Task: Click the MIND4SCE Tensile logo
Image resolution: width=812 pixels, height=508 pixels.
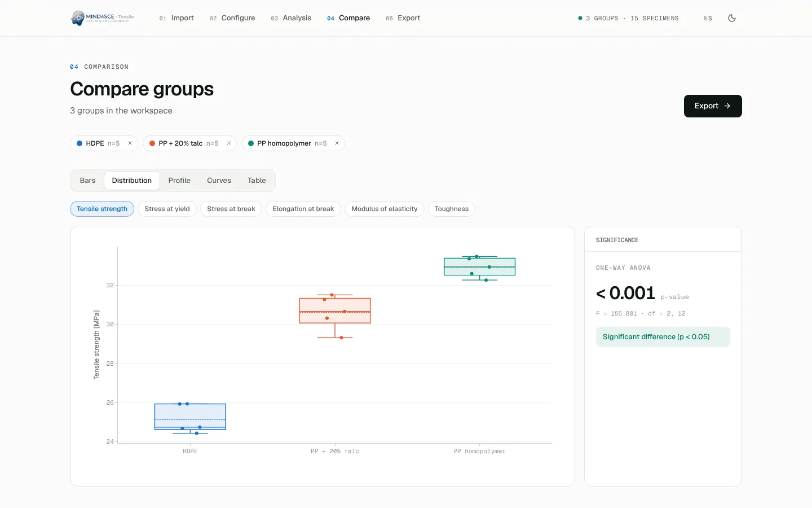Action: 103,18
